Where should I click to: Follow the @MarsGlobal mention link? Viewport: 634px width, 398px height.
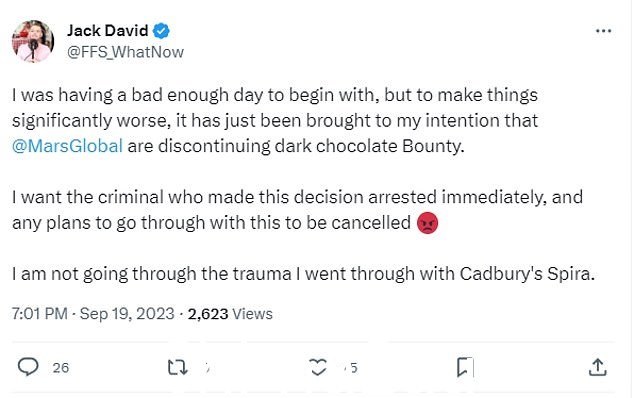pos(67,146)
